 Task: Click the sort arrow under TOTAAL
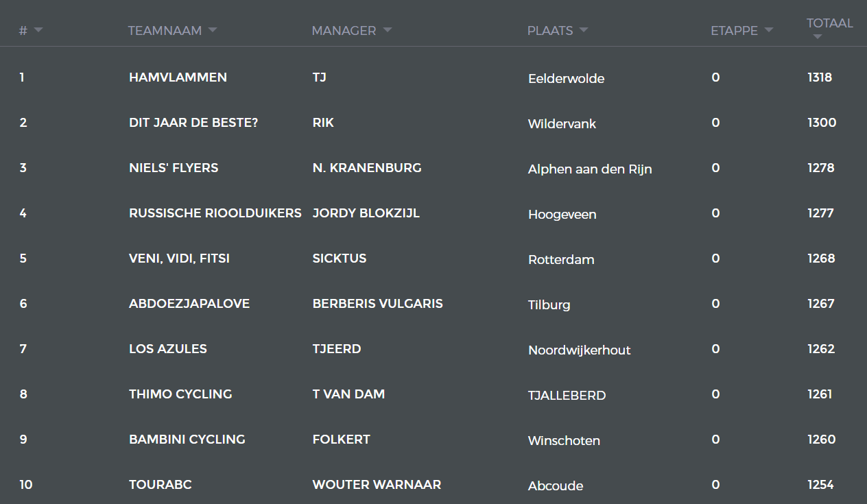pos(817,37)
